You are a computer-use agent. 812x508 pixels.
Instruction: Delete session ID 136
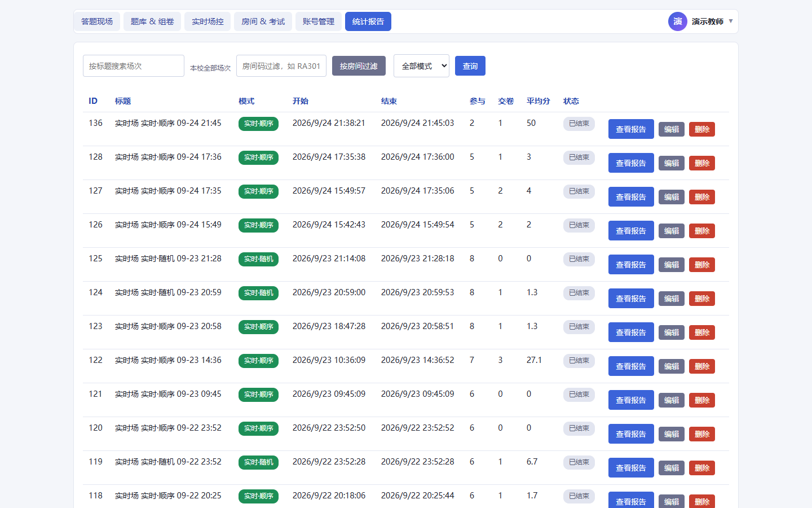(702, 129)
